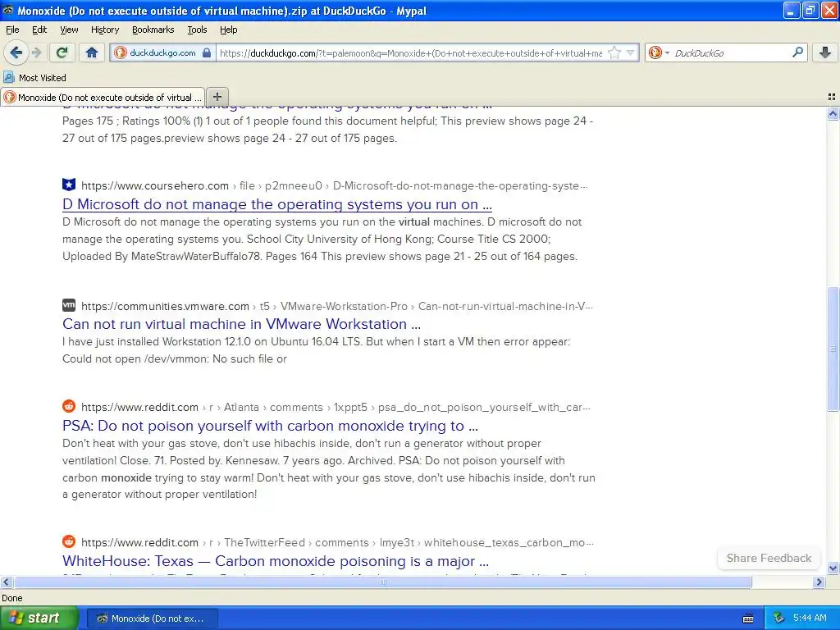
Task: Click Reddit favicon next to TheTwitterFeed URL
Action: click(69, 541)
